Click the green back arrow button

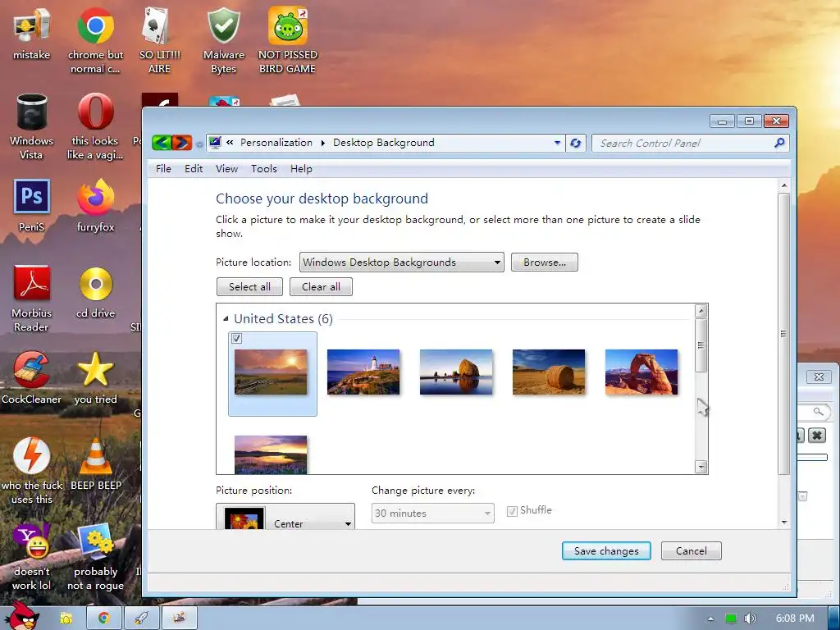pyautogui.click(x=162, y=143)
